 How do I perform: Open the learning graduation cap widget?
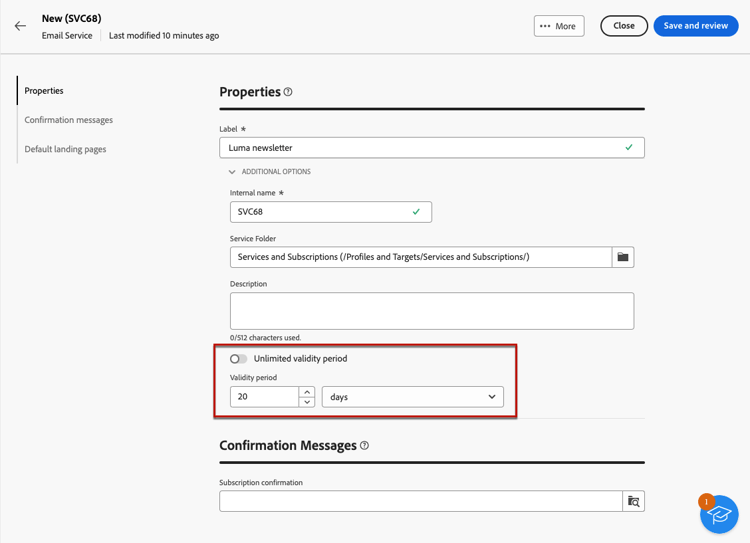718,514
